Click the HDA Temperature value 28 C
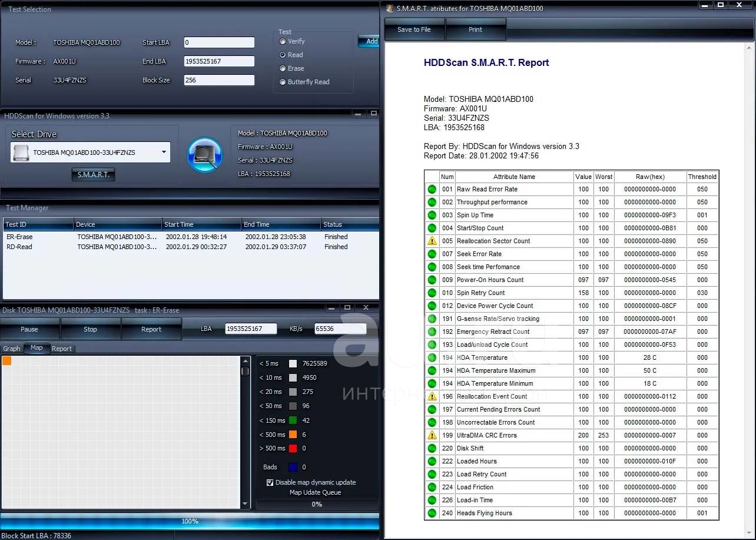756x540 pixels. coord(650,357)
